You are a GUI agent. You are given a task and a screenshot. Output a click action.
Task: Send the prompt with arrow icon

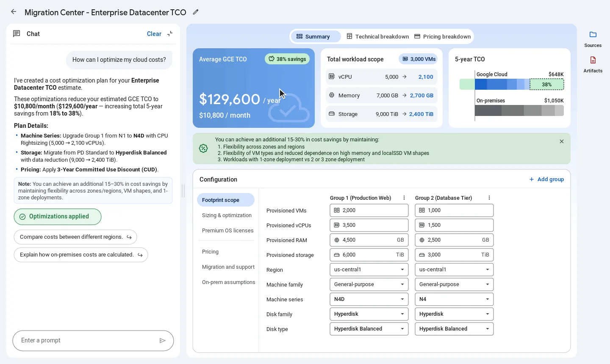tap(163, 340)
